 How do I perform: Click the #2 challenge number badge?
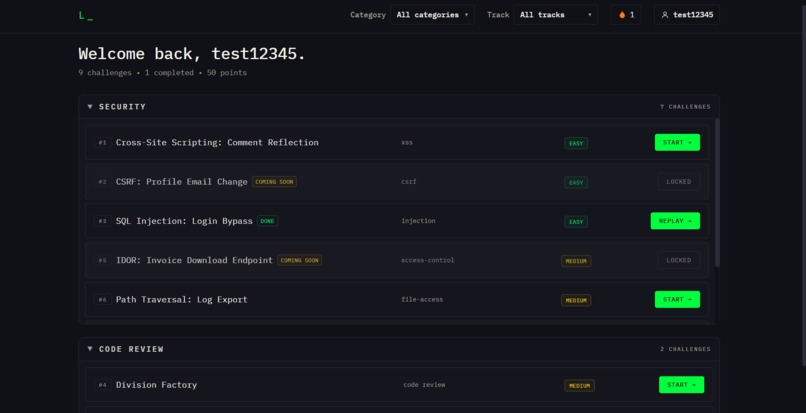click(102, 182)
